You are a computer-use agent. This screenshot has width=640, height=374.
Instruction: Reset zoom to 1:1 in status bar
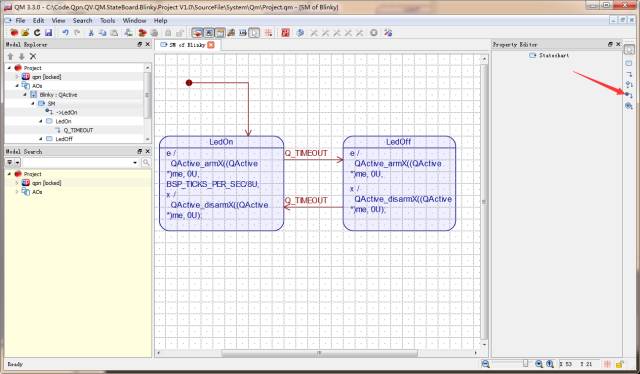[x=550, y=364]
